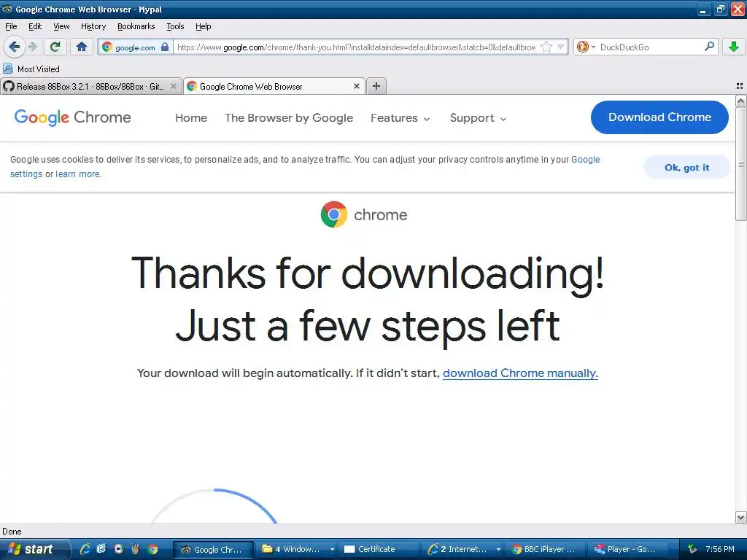Viewport: 747px width, 560px height.
Task: Click the system tray network icon
Action: pos(692,550)
